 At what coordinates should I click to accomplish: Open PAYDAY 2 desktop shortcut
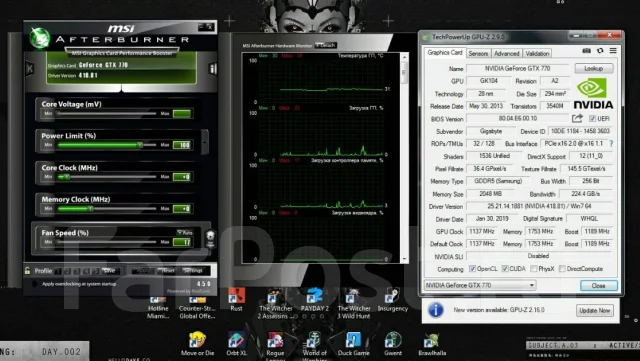click(x=315, y=300)
